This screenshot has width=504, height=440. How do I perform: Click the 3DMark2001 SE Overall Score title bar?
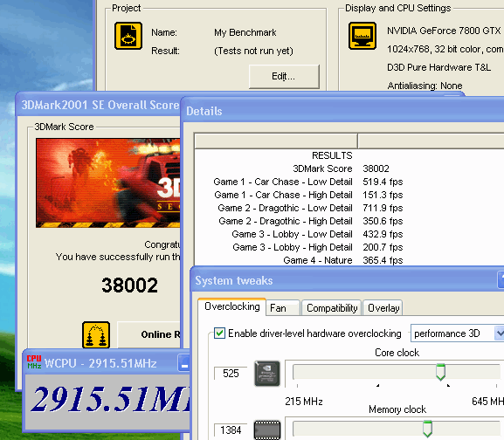pos(98,105)
